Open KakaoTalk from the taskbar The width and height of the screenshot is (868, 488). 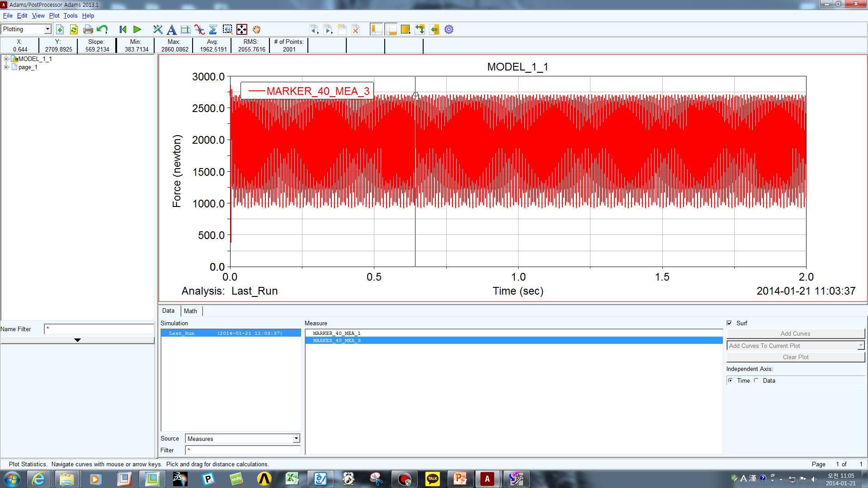point(432,479)
